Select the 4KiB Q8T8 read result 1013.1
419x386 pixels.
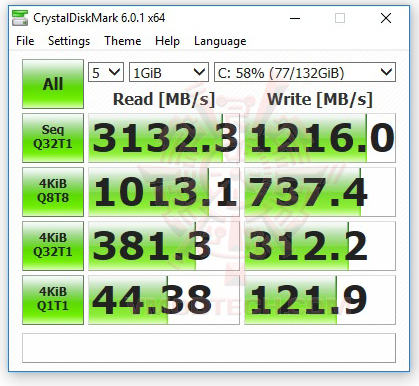[x=164, y=192]
